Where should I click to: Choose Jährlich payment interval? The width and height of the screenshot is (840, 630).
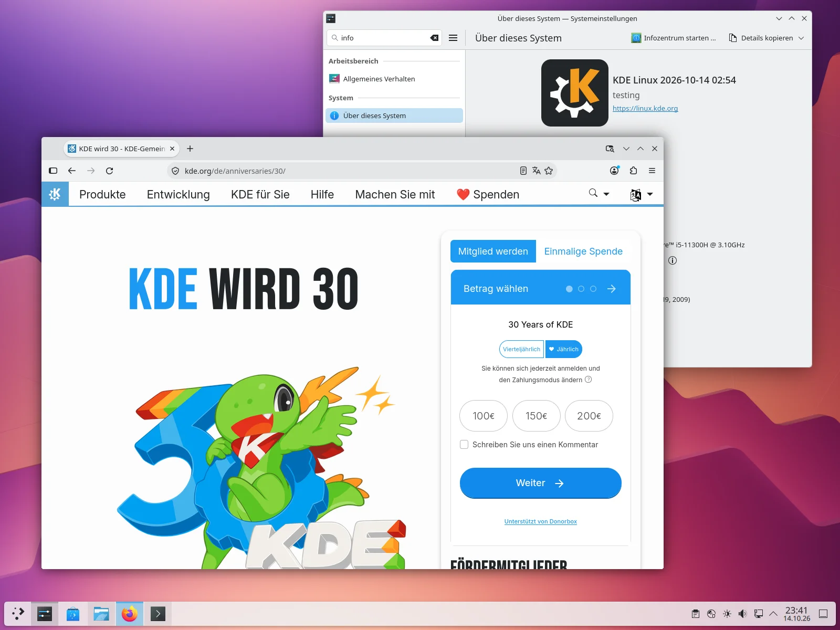click(564, 349)
